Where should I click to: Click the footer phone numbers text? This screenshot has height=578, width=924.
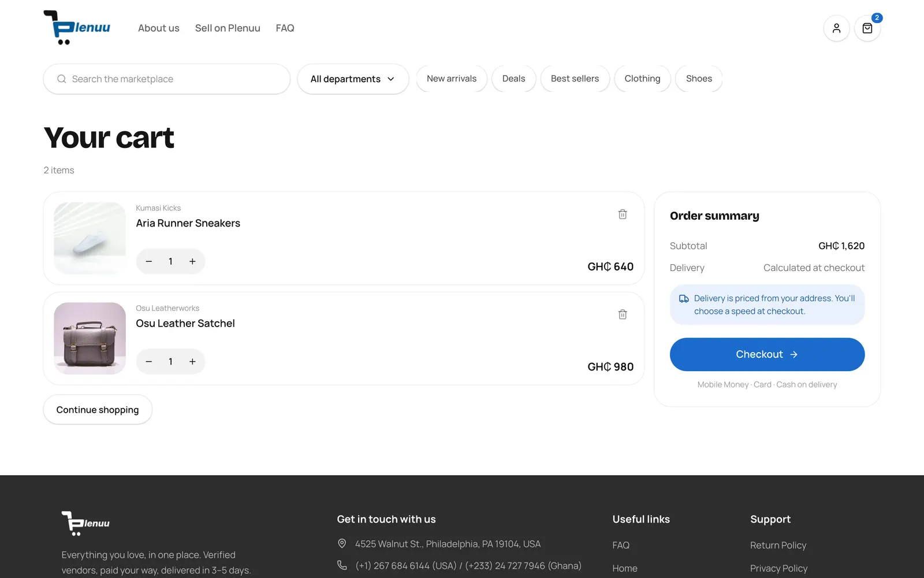click(x=468, y=565)
